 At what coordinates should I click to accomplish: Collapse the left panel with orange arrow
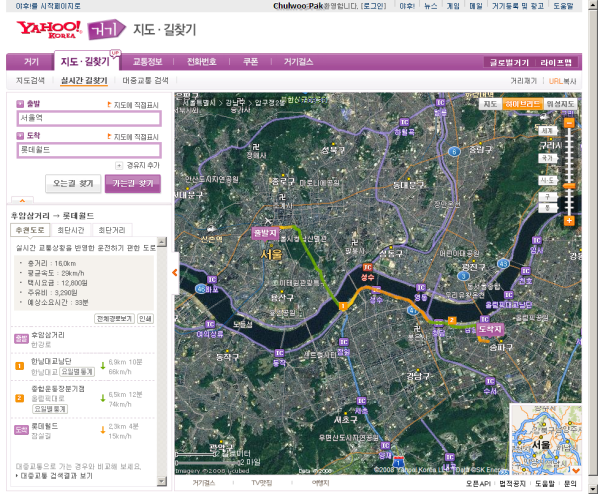(175, 273)
